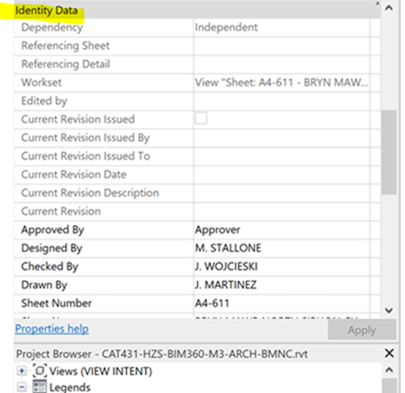Viewport: 405px width, 393px height.
Task: Click the properties scrollbar up arrow
Action: coord(389,8)
